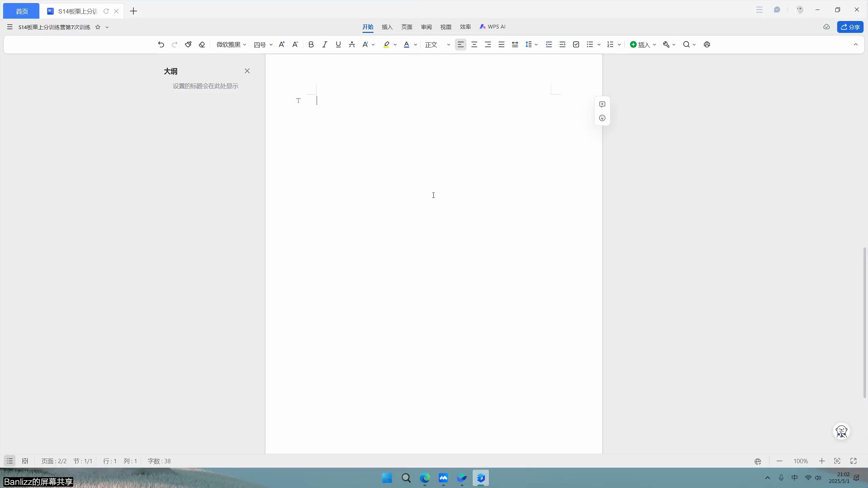Click the format painter icon

click(x=188, y=44)
